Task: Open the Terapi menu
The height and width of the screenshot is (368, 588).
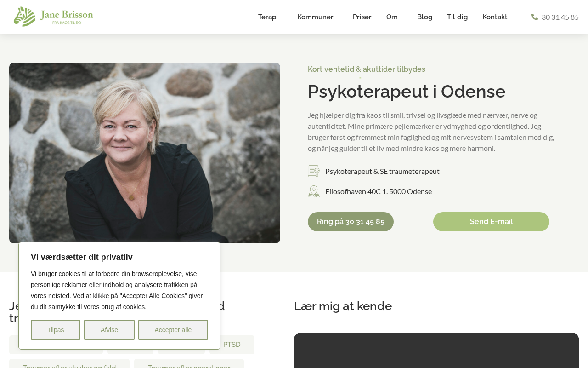Action: 268,17
